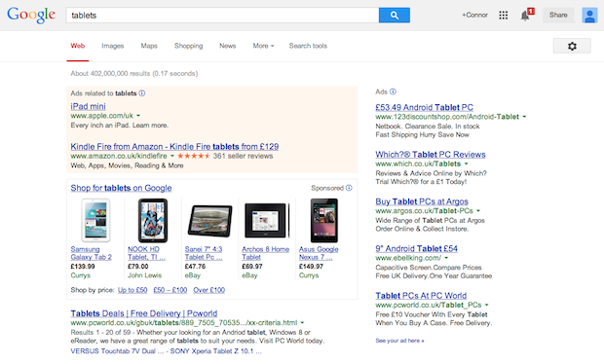Viewport: 604px width, 364px height.
Task: Expand arrow beside 123discountshop.com URL
Action: pyautogui.click(x=524, y=117)
